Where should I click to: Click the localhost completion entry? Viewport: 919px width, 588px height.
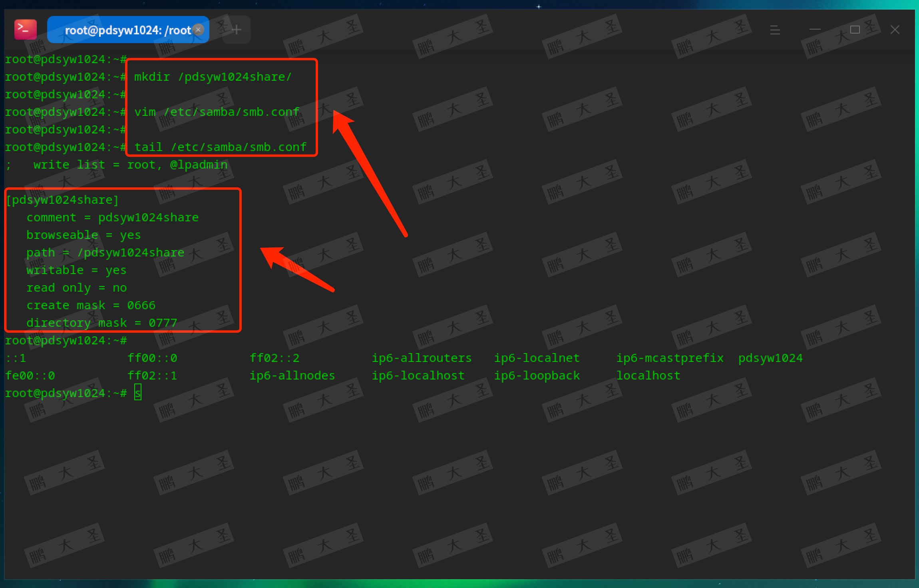648,375
